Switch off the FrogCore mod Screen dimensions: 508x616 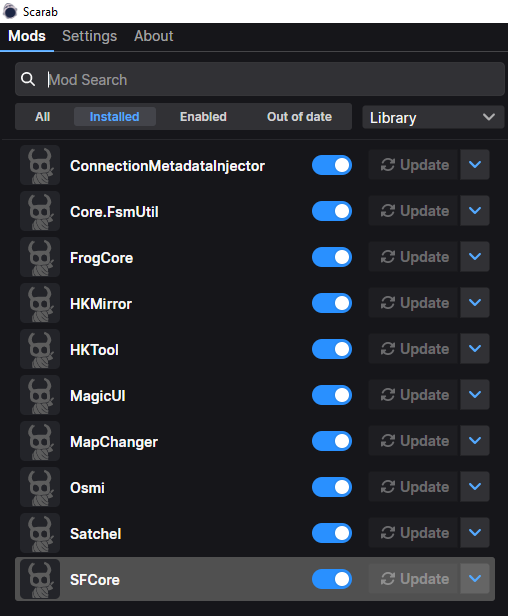[332, 257]
